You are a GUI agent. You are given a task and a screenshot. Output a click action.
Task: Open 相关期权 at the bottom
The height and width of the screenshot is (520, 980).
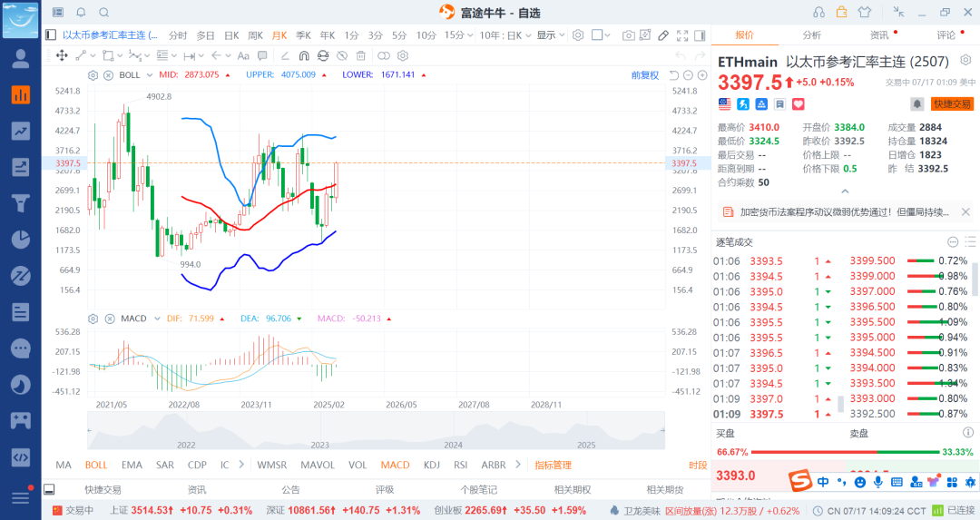coord(573,490)
